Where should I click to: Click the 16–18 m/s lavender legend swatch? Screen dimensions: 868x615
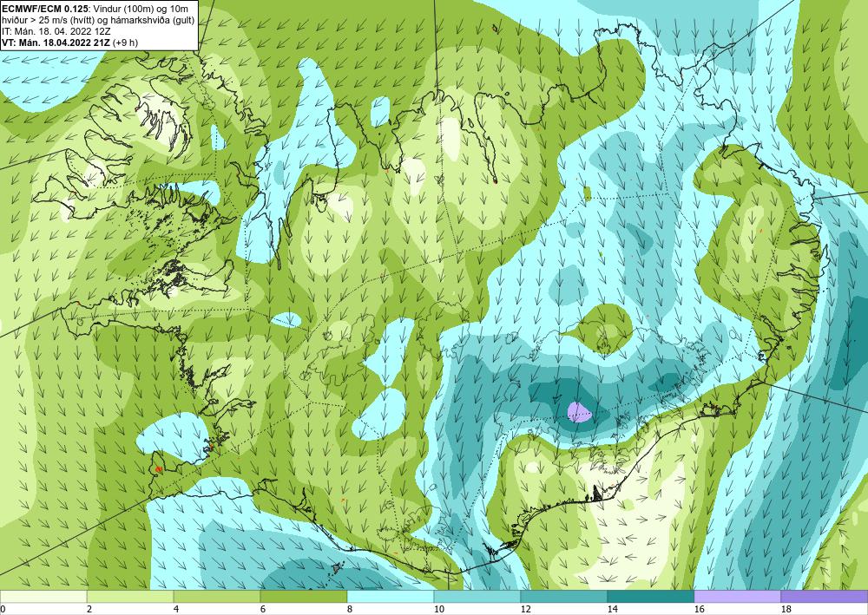[x=737, y=596]
